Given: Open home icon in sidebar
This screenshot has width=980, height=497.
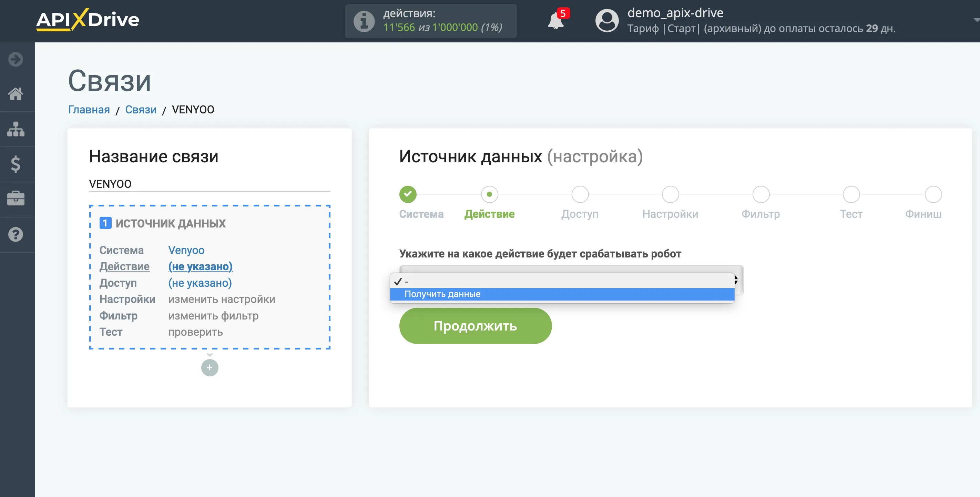Looking at the screenshot, I should point(16,94).
